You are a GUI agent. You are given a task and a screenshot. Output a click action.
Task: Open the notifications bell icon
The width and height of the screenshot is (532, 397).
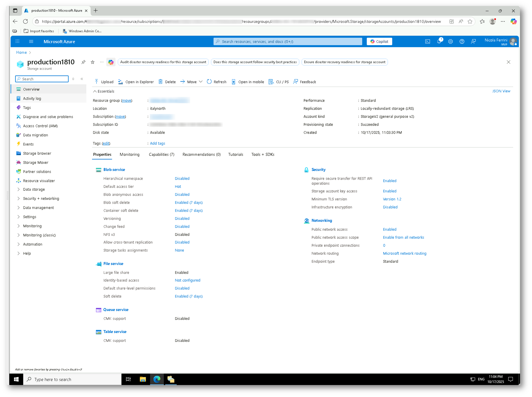tap(439, 41)
